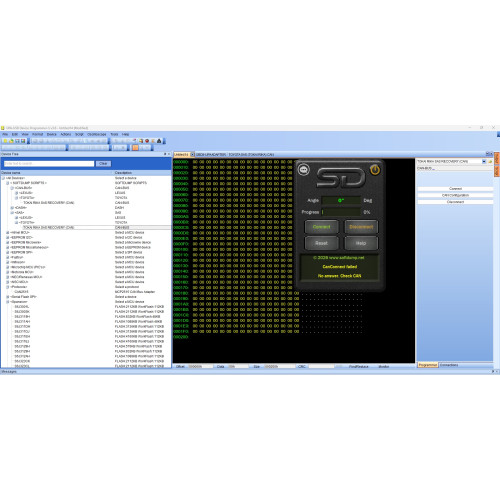Open the Oscilloscope menu
This screenshot has width=500, height=500.
click(97, 134)
